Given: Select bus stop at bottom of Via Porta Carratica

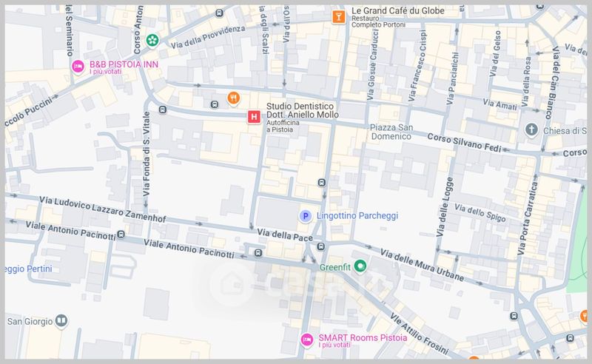Looking at the screenshot, I should pyautogui.click(x=514, y=316).
